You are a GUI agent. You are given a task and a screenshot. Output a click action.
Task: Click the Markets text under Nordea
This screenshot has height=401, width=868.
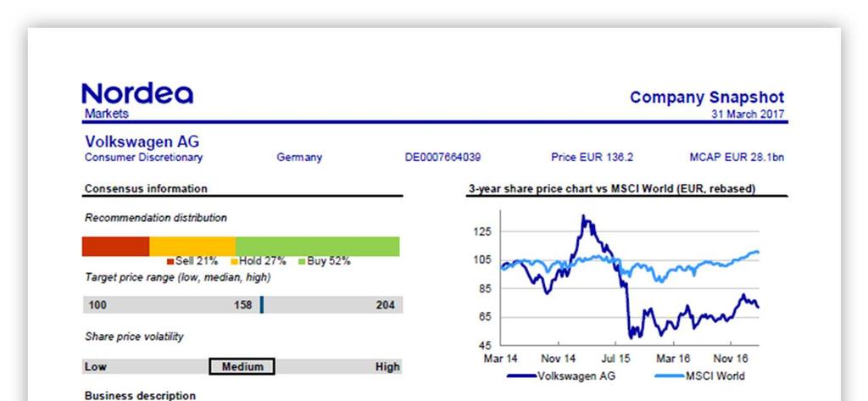coord(106,114)
